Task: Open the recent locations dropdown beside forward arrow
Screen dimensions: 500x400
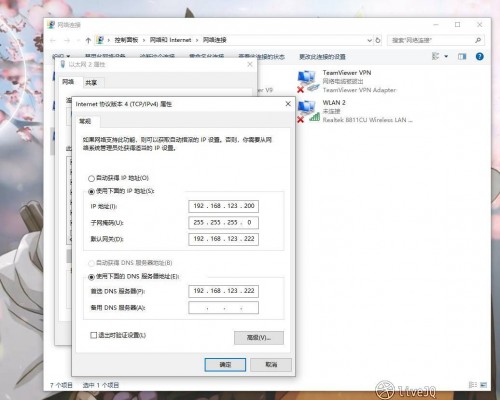Action: 78,40
